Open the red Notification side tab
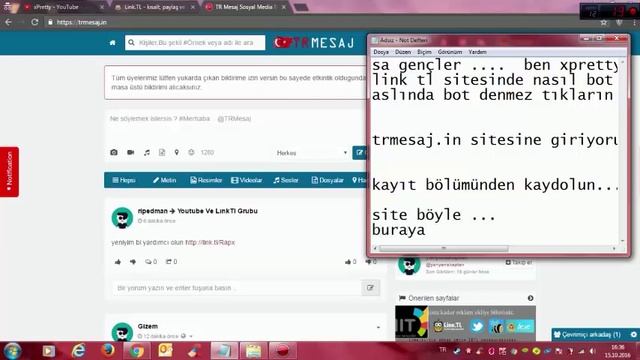The width and height of the screenshot is (640, 360). (9, 172)
